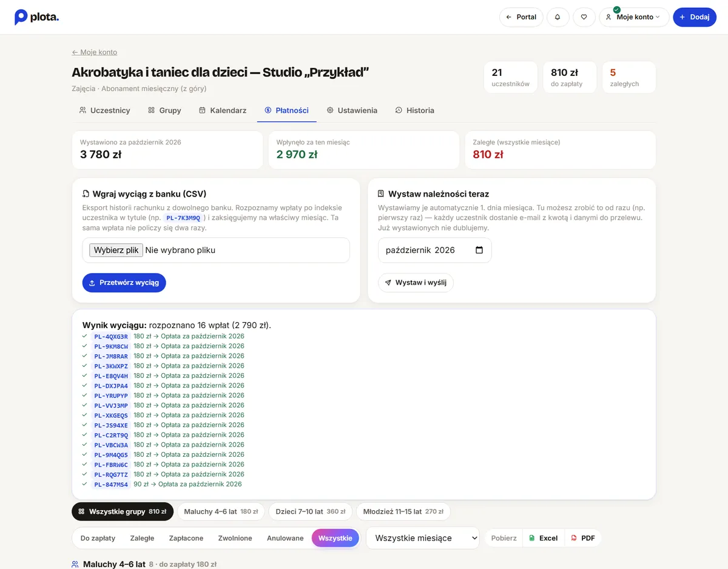Open the Historia tab
The image size is (728, 569).
(415, 110)
